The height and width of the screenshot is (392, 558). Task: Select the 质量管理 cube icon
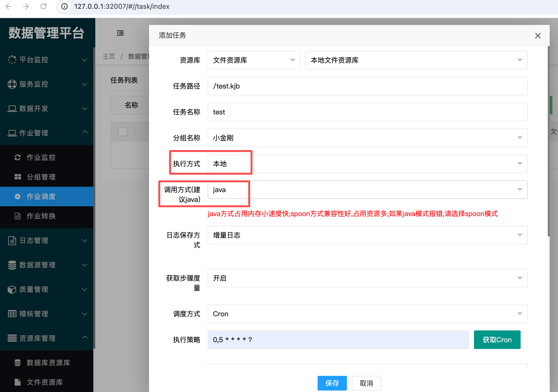click(12, 289)
